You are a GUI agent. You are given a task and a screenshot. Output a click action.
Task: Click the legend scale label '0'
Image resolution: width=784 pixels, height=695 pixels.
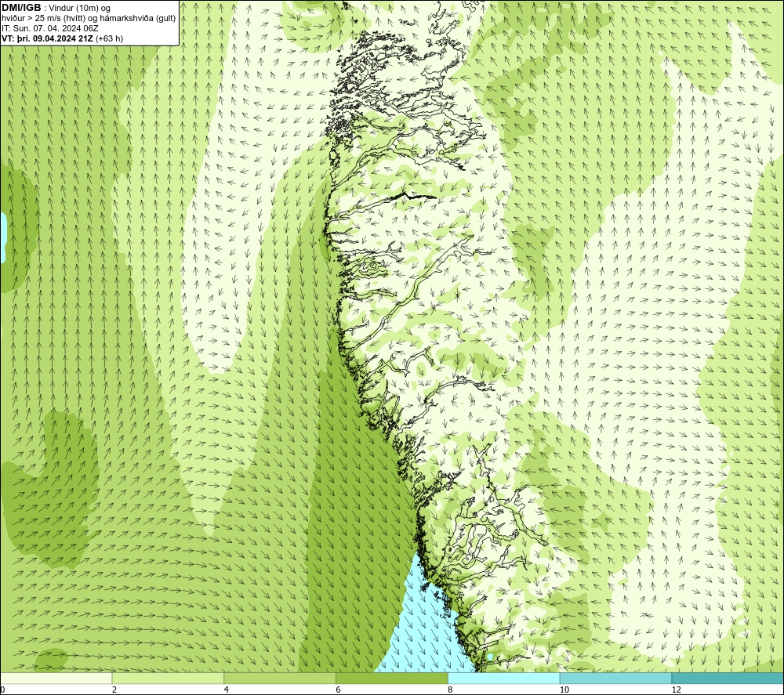point(2,690)
